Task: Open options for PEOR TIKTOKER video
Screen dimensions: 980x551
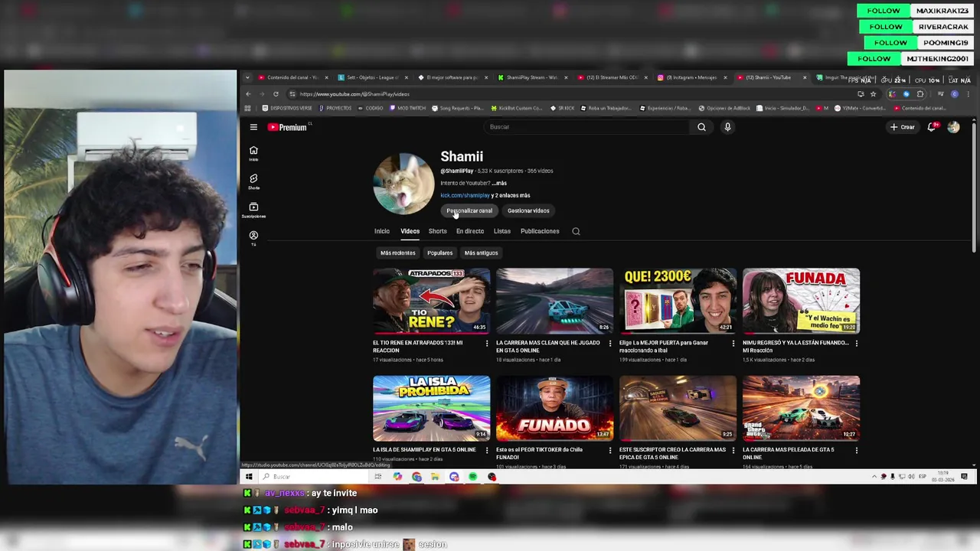Action: coord(609,450)
